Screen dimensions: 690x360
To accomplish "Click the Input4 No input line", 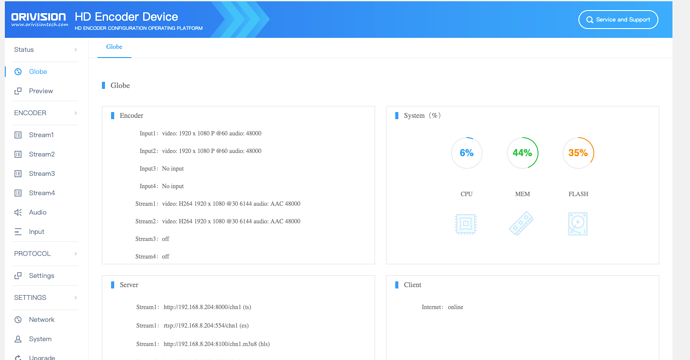I will [161, 186].
